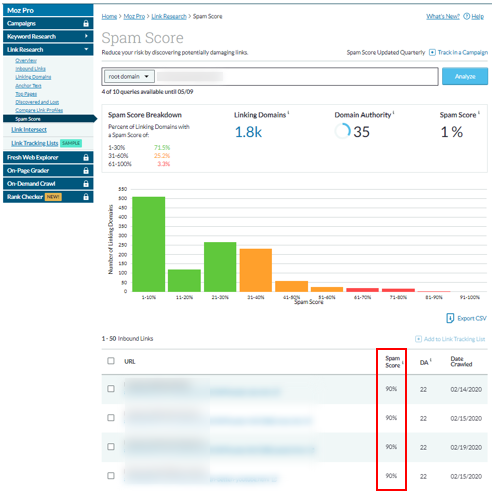Open On-Demand Crawl in sidebar
This screenshot has width=494, height=501.
tap(48, 184)
